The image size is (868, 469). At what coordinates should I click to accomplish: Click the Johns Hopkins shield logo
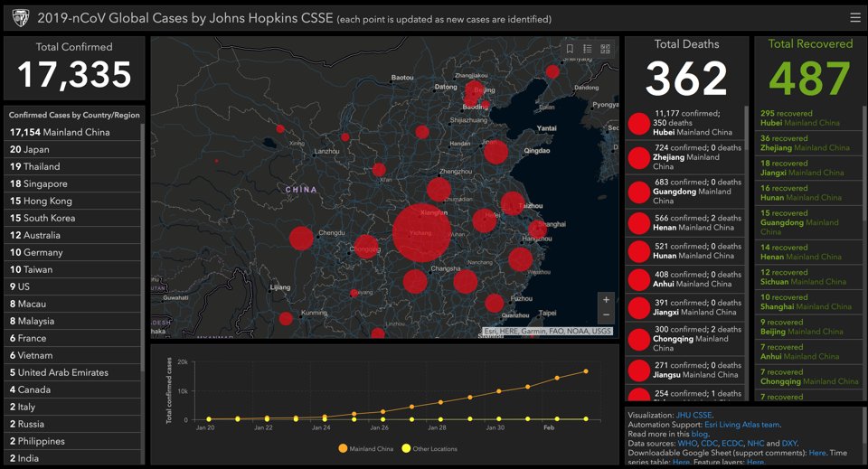point(21,18)
